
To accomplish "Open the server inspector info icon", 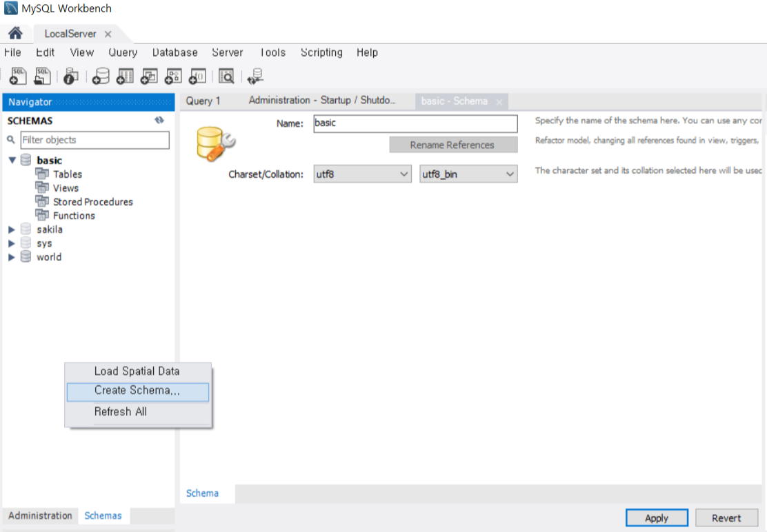I will [71, 76].
